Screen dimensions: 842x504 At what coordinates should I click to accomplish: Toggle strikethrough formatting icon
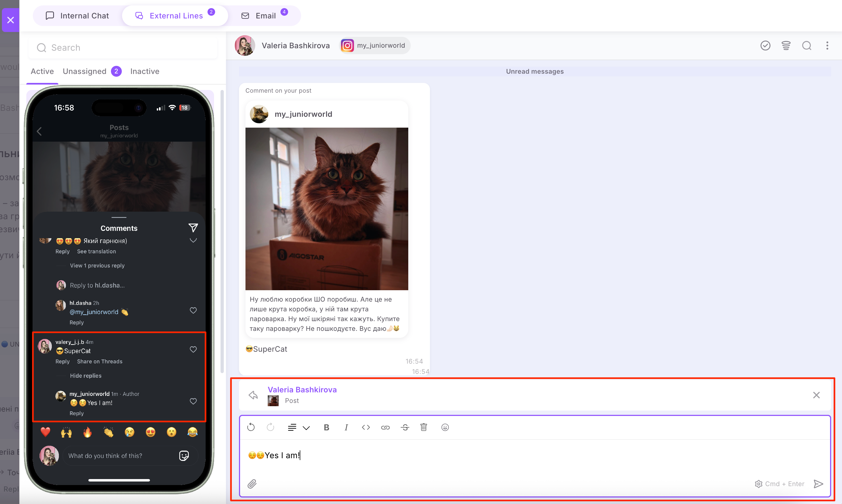(x=404, y=427)
